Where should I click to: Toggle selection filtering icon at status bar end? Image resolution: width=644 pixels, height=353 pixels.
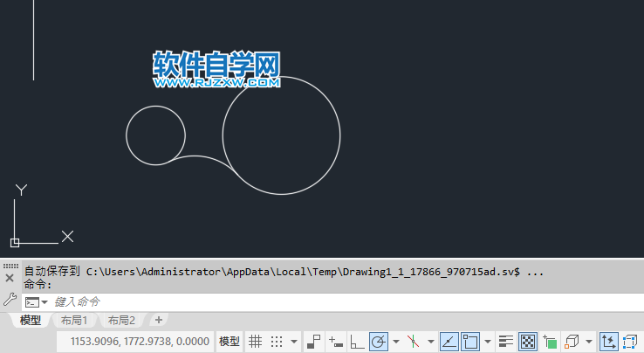(630, 342)
